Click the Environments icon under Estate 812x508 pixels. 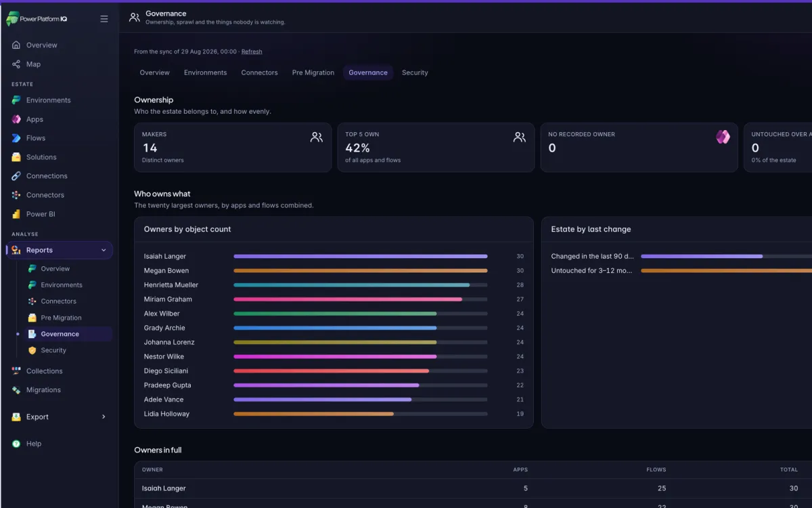click(16, 100)
